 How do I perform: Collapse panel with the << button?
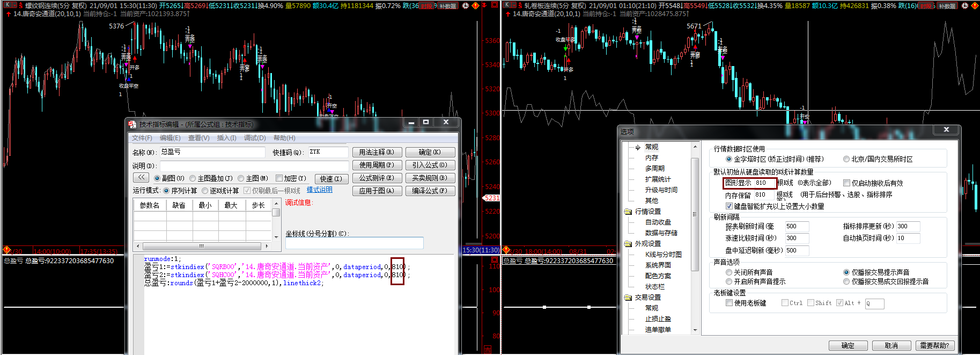(141, 178)
